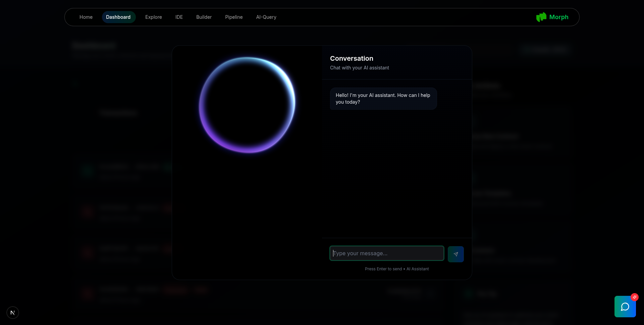The image size is (644, 325).
Task: Focus the 'Type your message...' input field
Action: pos(387,253)
